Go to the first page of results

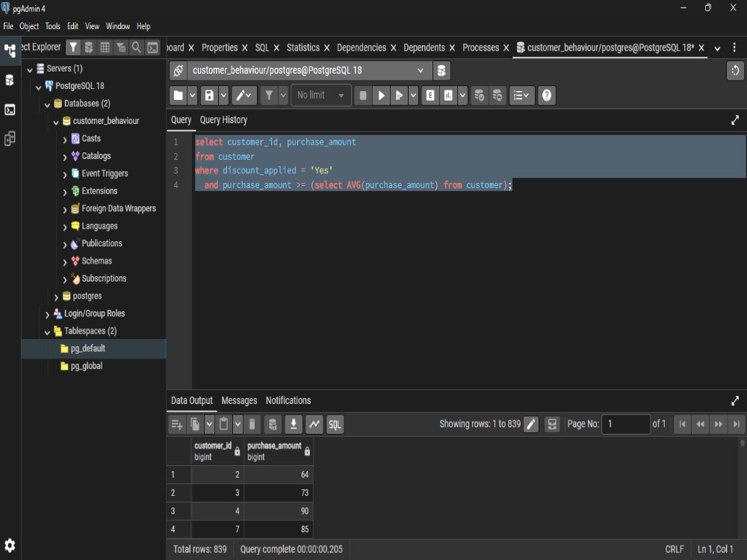(682, 424)
